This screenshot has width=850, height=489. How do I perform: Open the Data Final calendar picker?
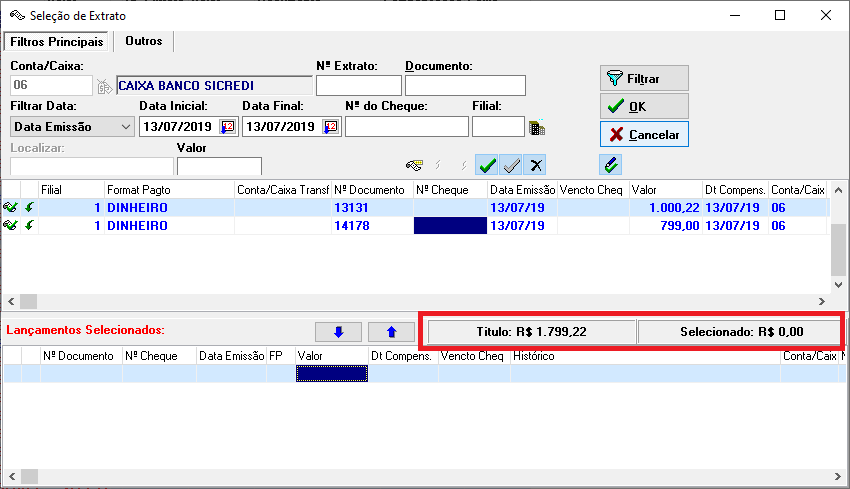pyautogui.click(x=330, y=127)
